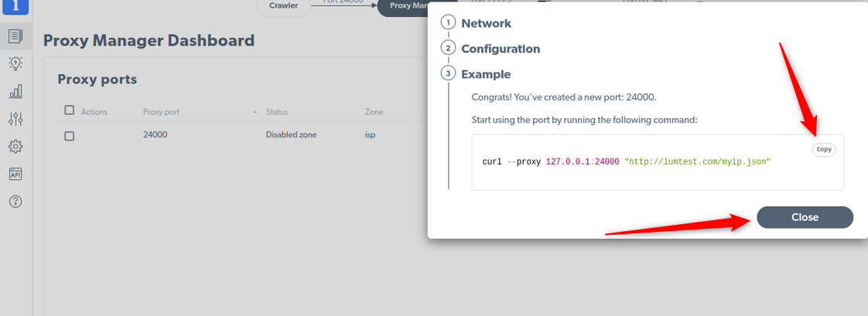
Task: Click the gear settings icon
Action: click(x=15, y=146)
